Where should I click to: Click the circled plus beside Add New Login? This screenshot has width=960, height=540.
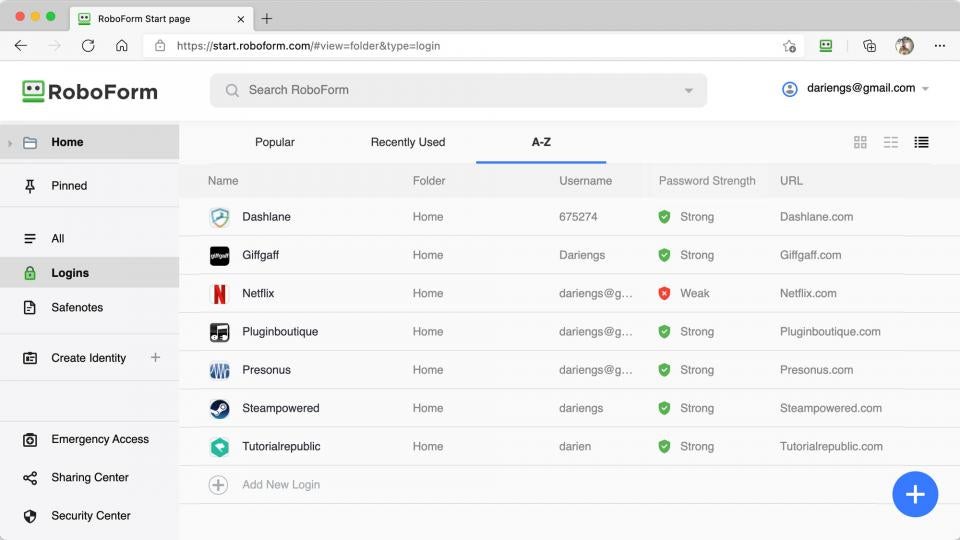(x=218, y=485)
